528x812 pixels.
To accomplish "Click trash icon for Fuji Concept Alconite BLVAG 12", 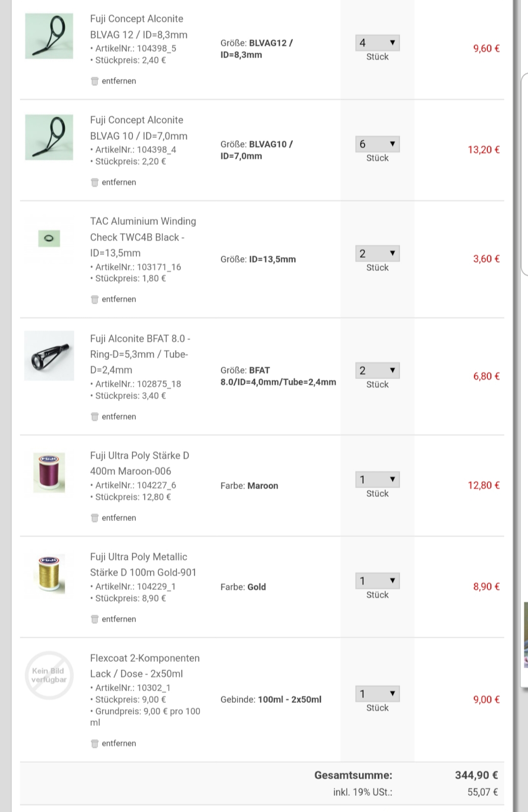I will [95, 81].
